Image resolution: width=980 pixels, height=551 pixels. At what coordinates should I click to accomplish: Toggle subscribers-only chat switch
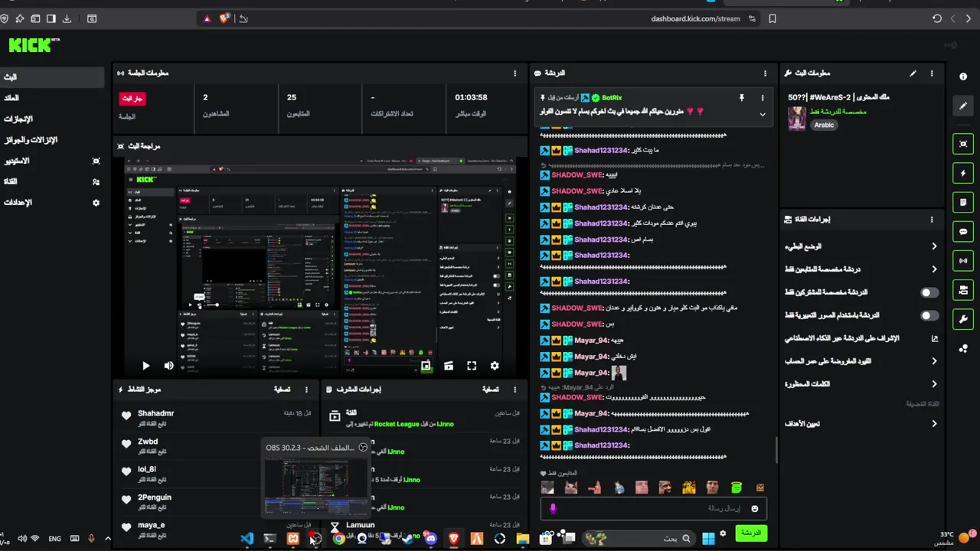[929, 292]
